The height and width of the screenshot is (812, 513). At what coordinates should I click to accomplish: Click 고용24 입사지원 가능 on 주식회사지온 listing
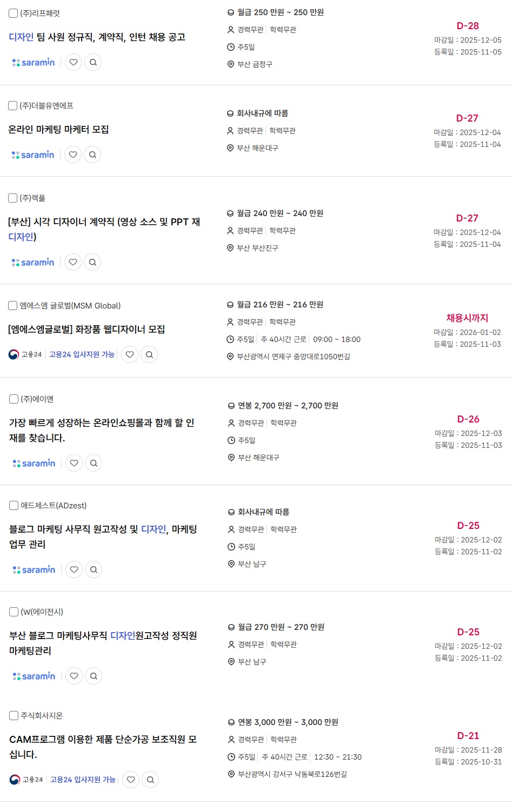tap(83, 780)
